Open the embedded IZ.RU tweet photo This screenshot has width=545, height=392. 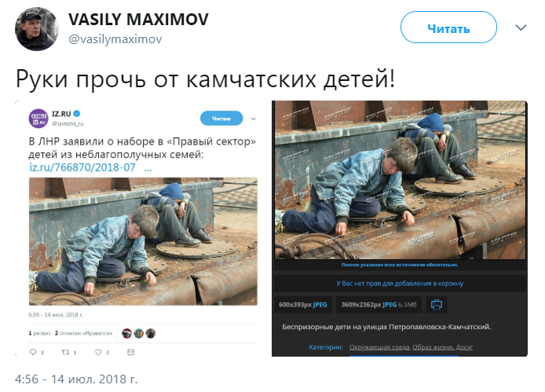tap(143, 241)
